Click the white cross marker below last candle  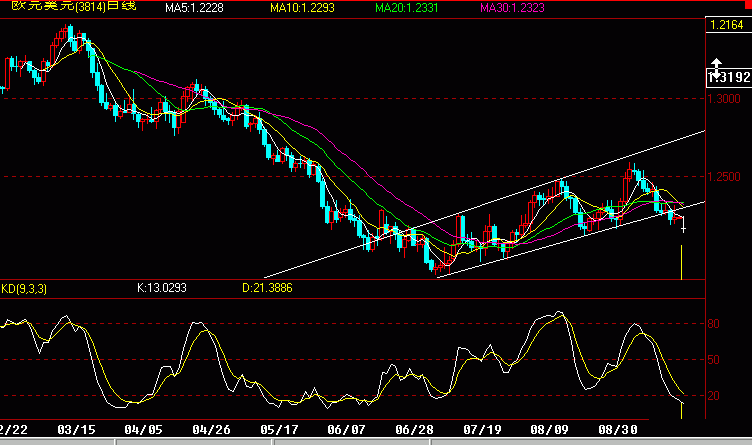pyautogui.click(x=683, y=229)
